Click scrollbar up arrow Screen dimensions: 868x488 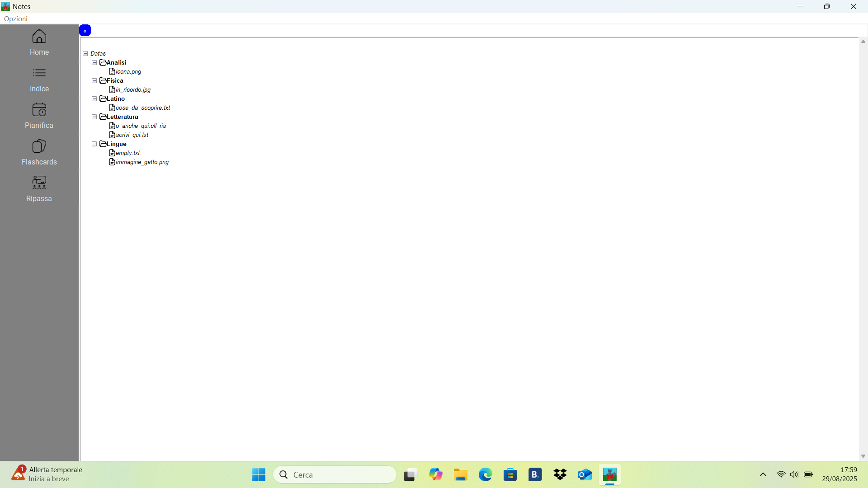863,42
